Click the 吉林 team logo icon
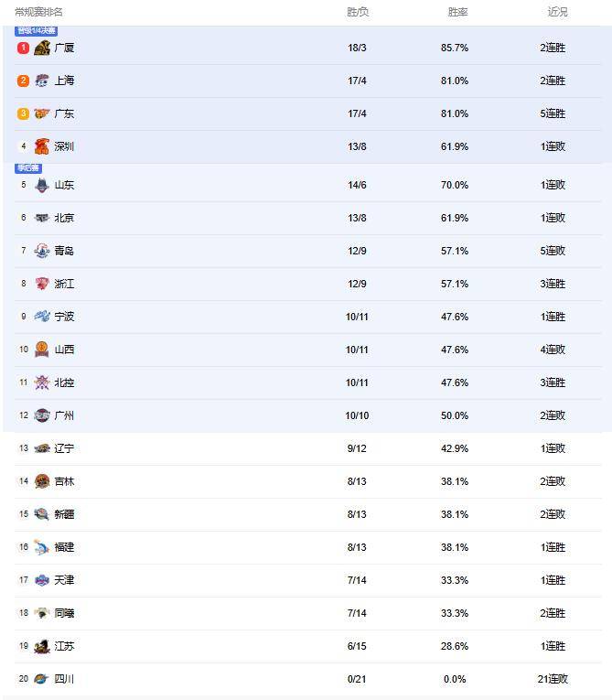Screen dimensions: 612x700 pyautogui.click(x=42, y=481)
